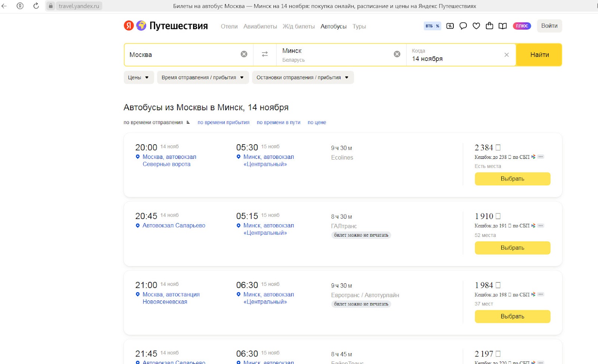This screenshot has width=598, height=364.
Task: Open Минск Центральный link for 05:30 arrival
Action: [269, 160]
